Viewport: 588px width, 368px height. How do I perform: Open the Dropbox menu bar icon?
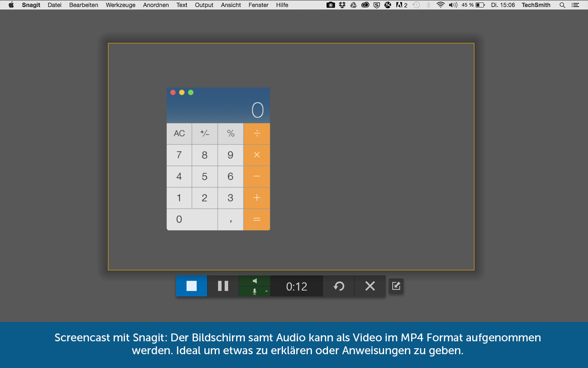coord(342,5)
